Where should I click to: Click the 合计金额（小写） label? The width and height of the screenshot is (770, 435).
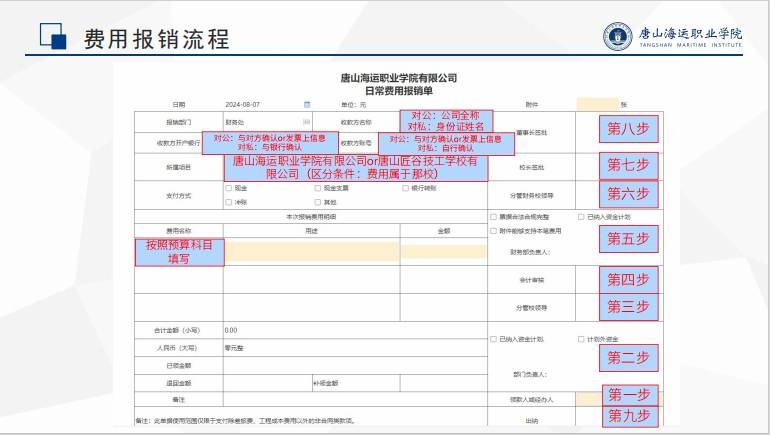(x=177, y=330)
